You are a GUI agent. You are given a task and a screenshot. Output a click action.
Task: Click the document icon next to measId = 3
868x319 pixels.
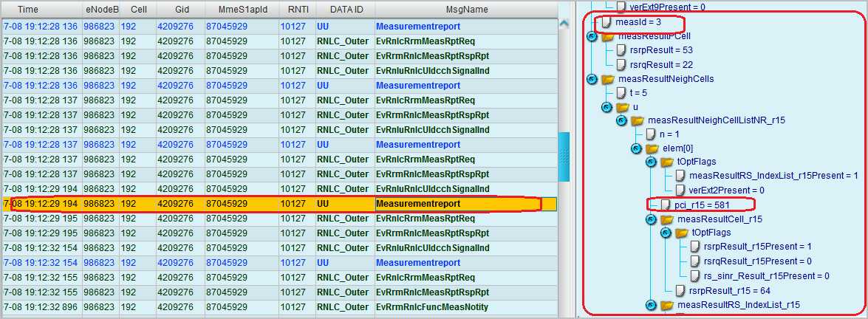[x=605, y=22]
